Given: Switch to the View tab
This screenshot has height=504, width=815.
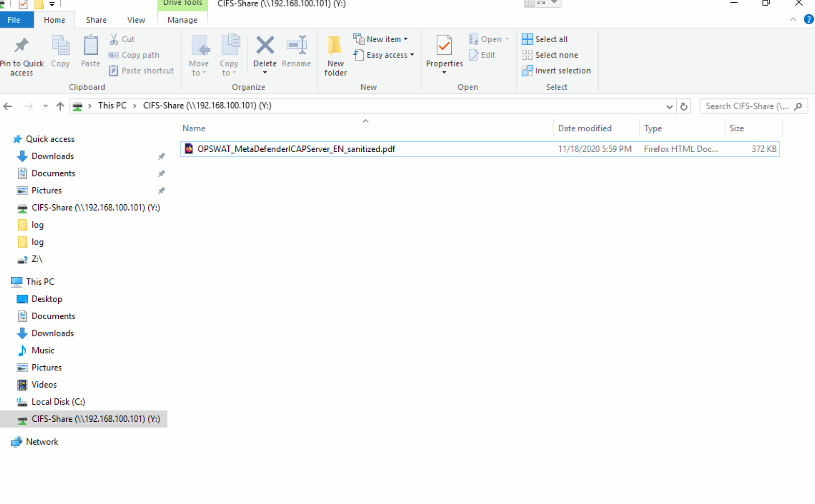Looking at the screenshot, I should click(136, 20).
